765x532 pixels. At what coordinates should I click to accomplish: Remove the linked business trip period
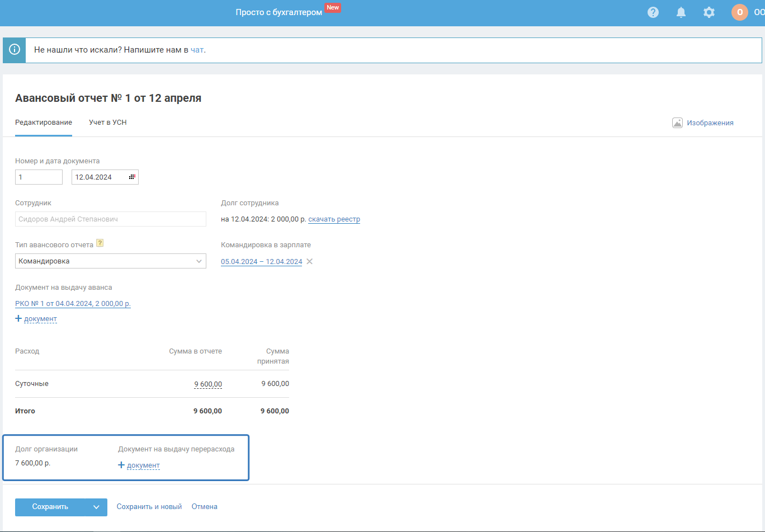[310, 262]
